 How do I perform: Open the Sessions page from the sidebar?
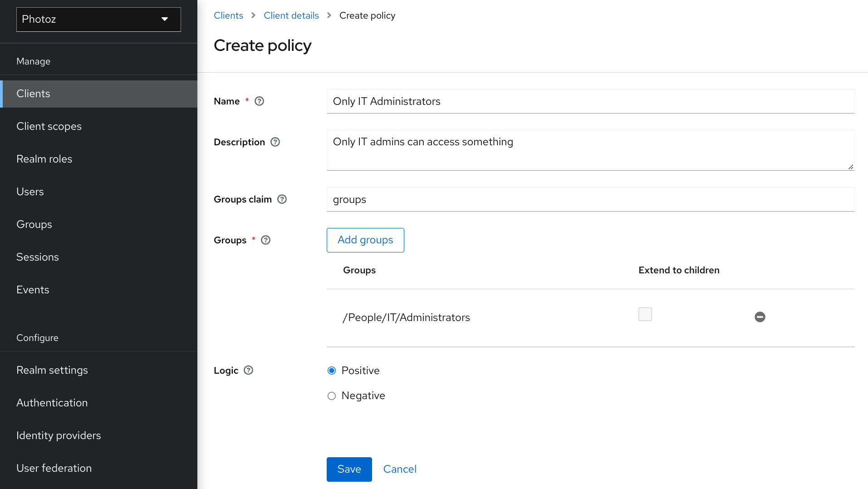coord(37,257)
